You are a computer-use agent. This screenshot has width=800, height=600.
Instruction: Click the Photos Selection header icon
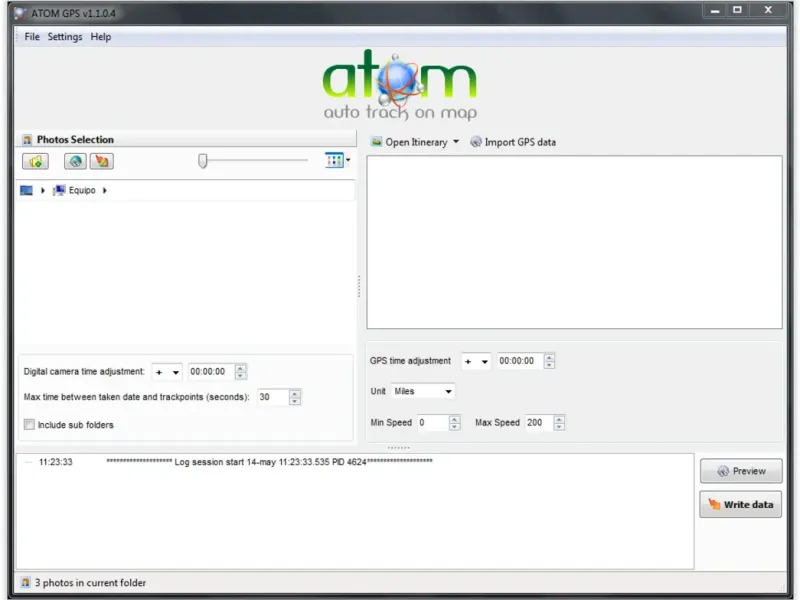coord(27,140)
